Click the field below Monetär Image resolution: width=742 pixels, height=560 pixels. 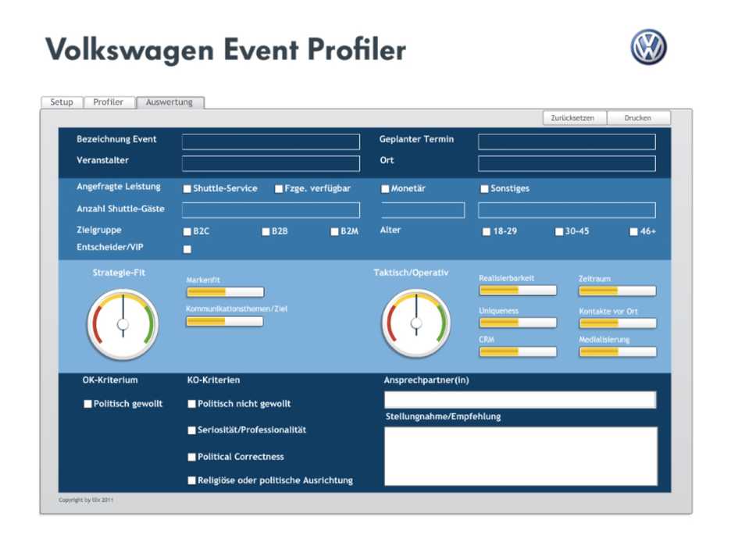(423, 210)
